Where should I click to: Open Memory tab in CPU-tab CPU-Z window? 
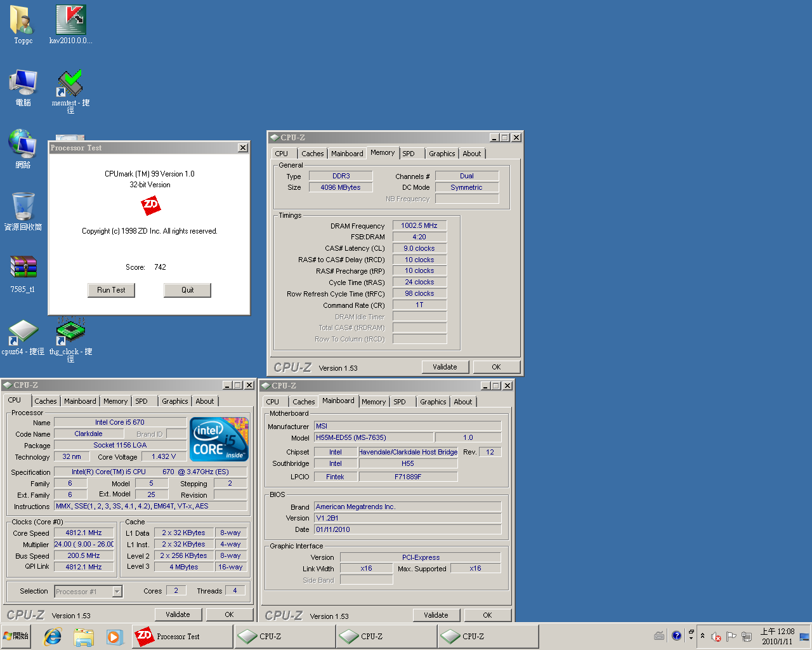115,401
